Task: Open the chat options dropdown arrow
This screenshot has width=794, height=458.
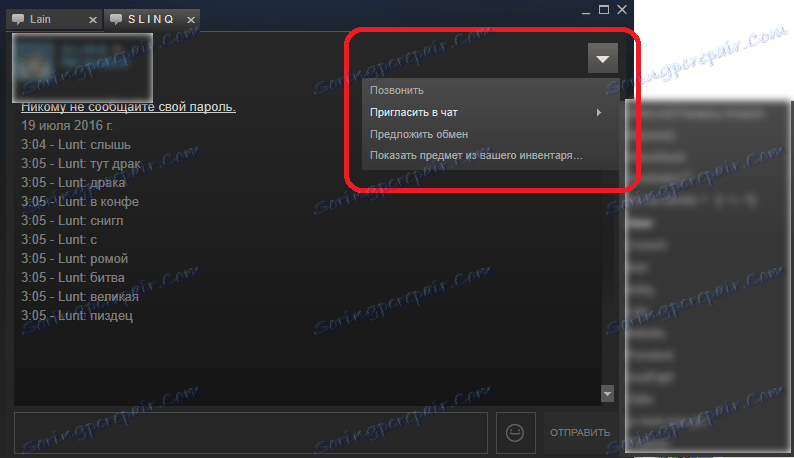Action: (x=603, y=58)
